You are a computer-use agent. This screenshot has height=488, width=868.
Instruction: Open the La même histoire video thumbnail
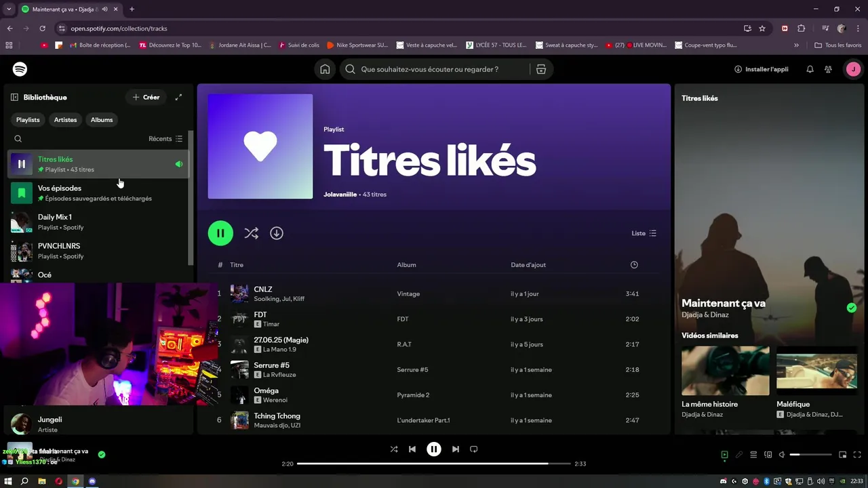pos(726,371)
